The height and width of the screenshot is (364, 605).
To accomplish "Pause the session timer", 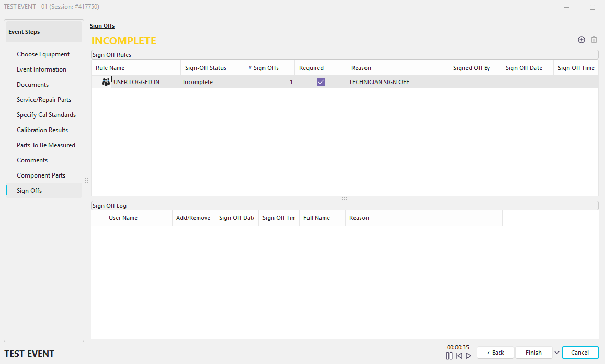I will click(449, 356).
